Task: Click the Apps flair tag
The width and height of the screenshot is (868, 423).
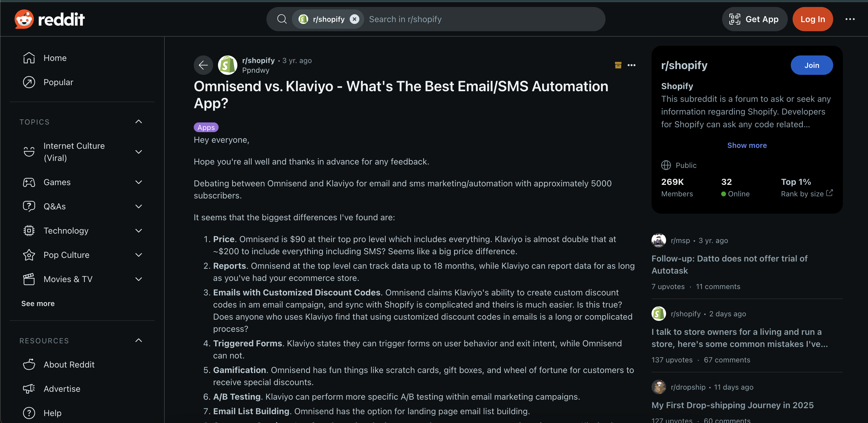Action: click(206, 128)
